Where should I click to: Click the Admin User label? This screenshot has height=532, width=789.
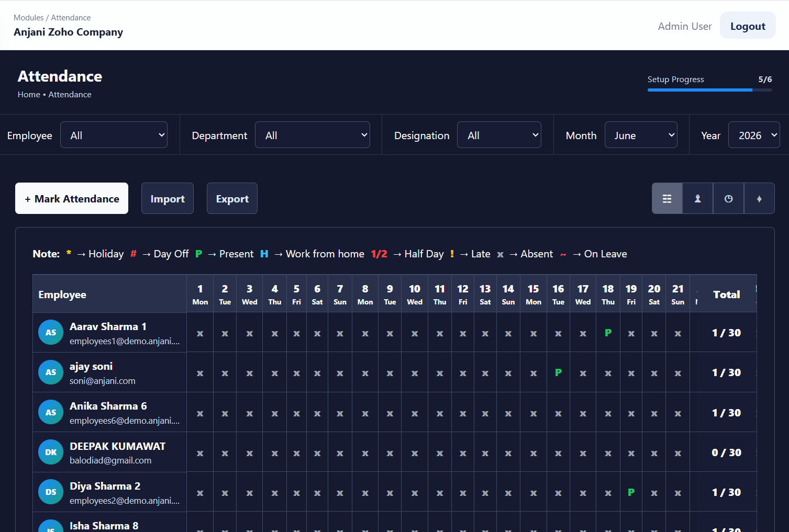tap(685, 26)
